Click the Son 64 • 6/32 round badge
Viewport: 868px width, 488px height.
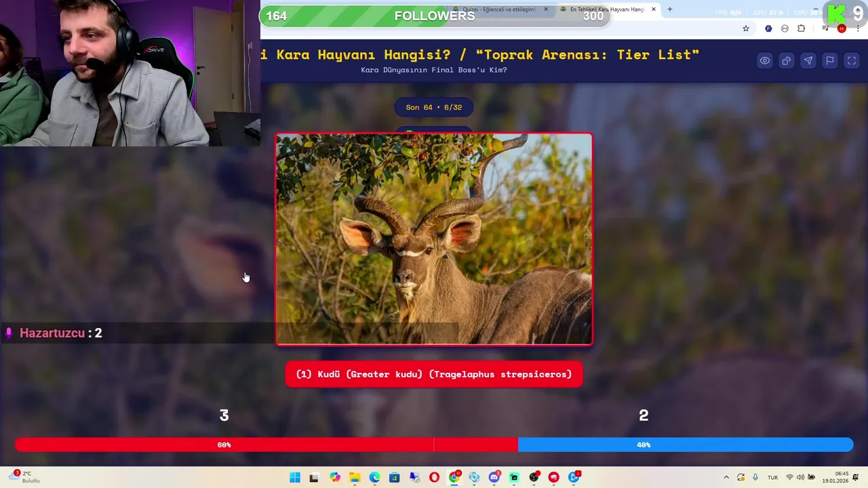click(x=434, y=107)
